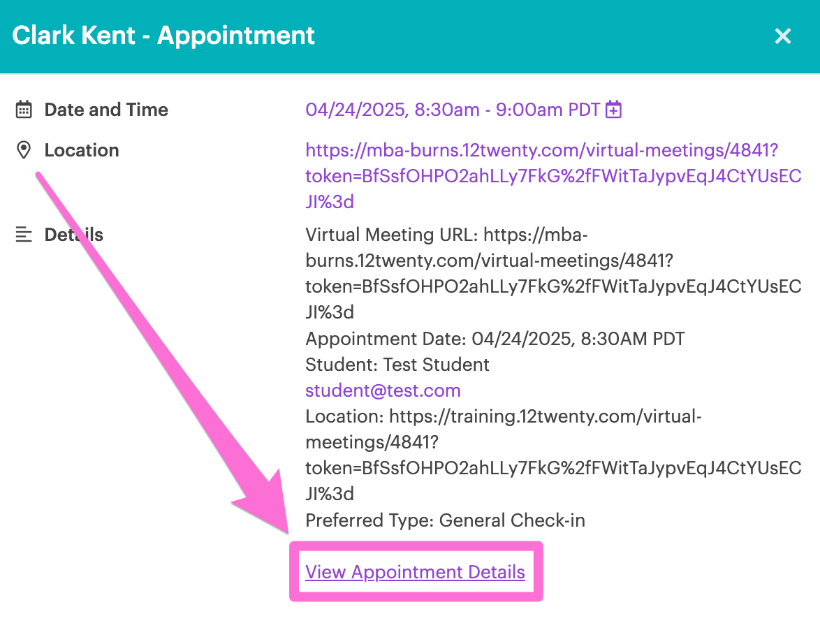Click the teal dialog header bar
Image resolution: width=820 pixels, height=644 pixels.
point(410,36)
